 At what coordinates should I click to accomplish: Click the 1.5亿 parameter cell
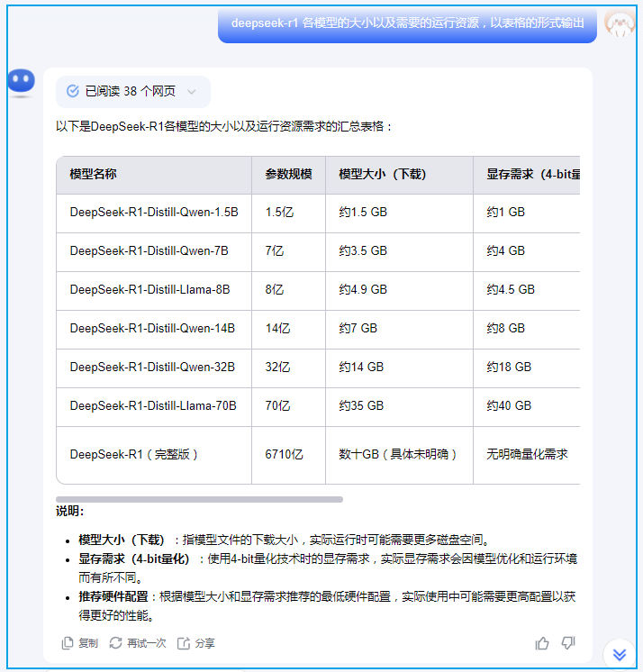[288, 213]
